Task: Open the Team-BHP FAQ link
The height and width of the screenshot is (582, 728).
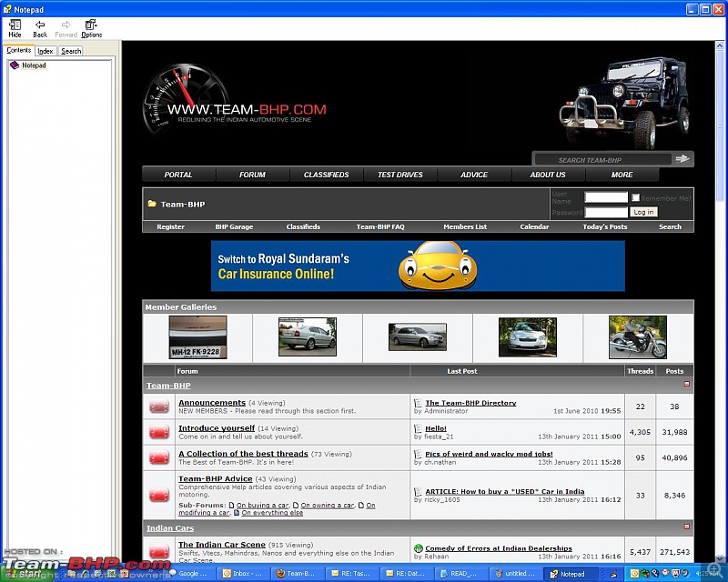Action: pyautogui.click(x=380, y=226)
